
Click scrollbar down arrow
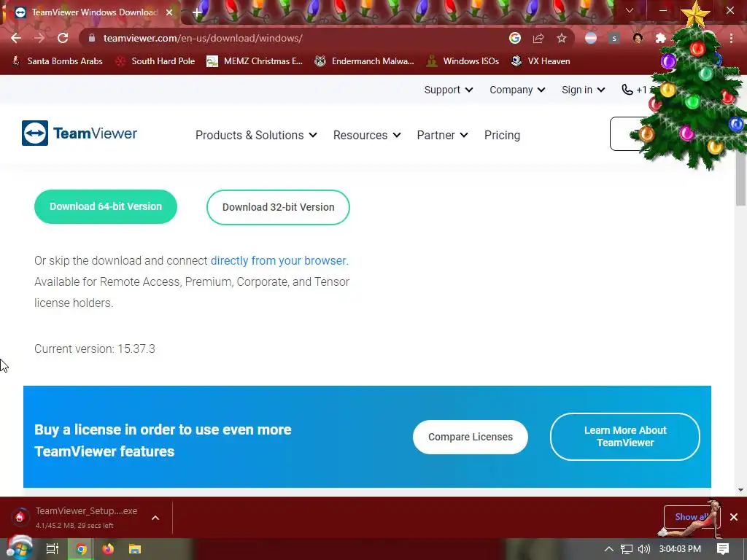740,489
